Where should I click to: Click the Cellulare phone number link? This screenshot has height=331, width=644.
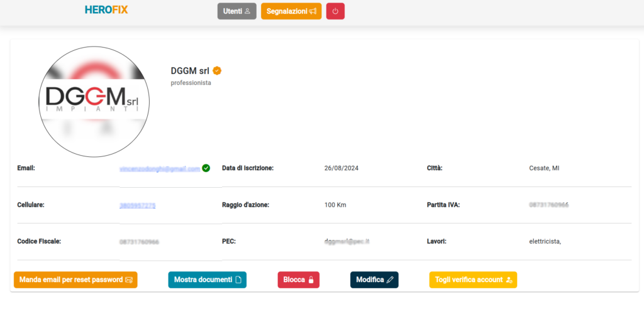pyautogui.click(x=138, y=205)
